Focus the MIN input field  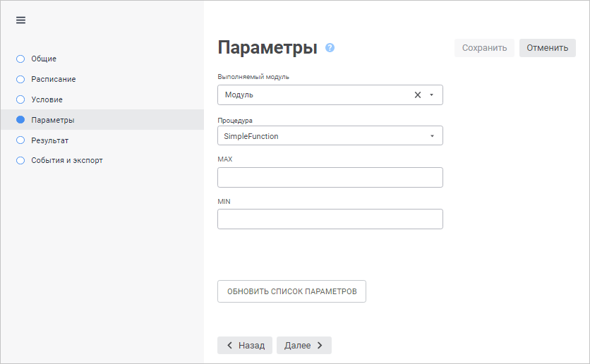pos(330,219)
